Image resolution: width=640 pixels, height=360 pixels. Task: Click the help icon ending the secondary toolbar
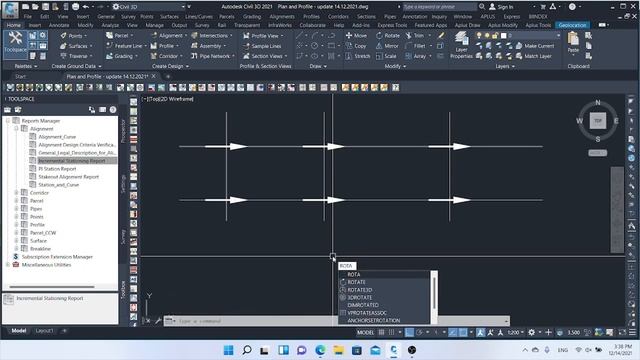point(395,87)
